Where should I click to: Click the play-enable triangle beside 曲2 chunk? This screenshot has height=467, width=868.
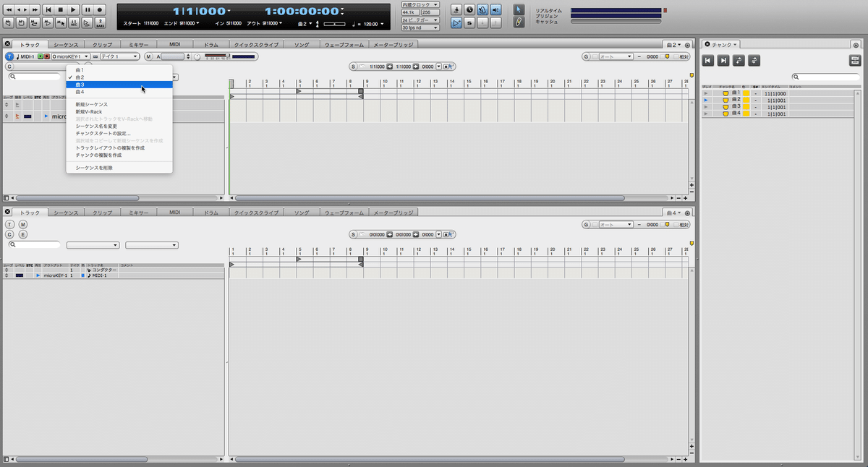707,100
